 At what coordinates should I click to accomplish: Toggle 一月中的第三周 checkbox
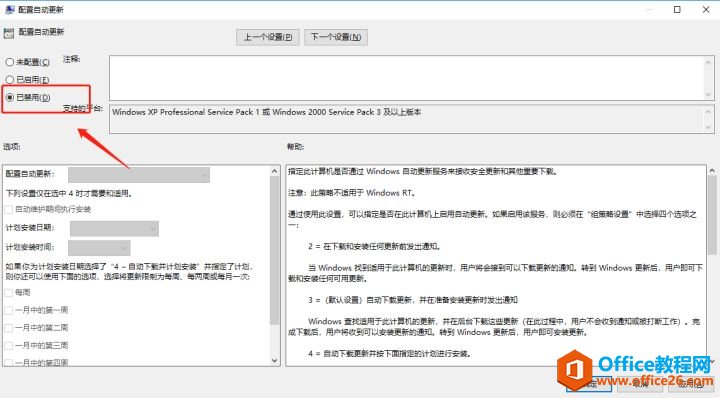(8, 346)
